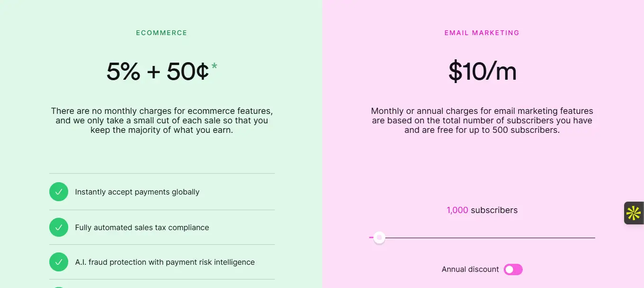This screenshot has height=288, width=644.
Task: Click the email marketing charges description paragraph
Action: coord(482,121)
